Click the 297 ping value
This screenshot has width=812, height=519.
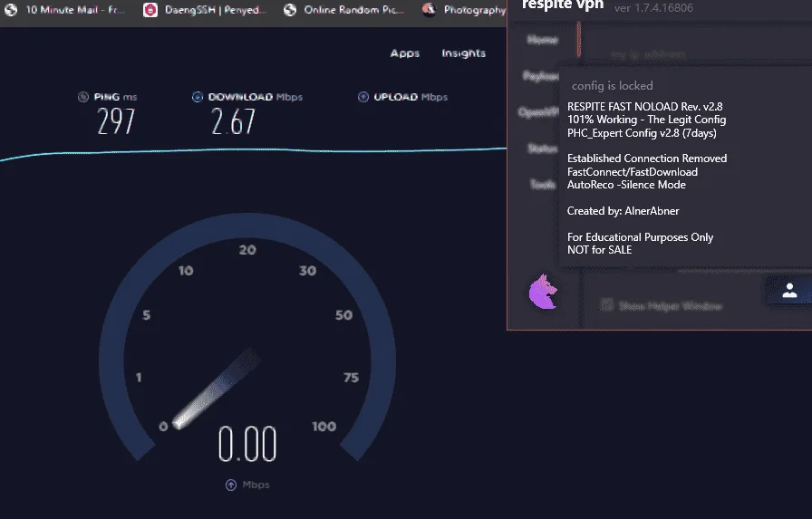116,122
